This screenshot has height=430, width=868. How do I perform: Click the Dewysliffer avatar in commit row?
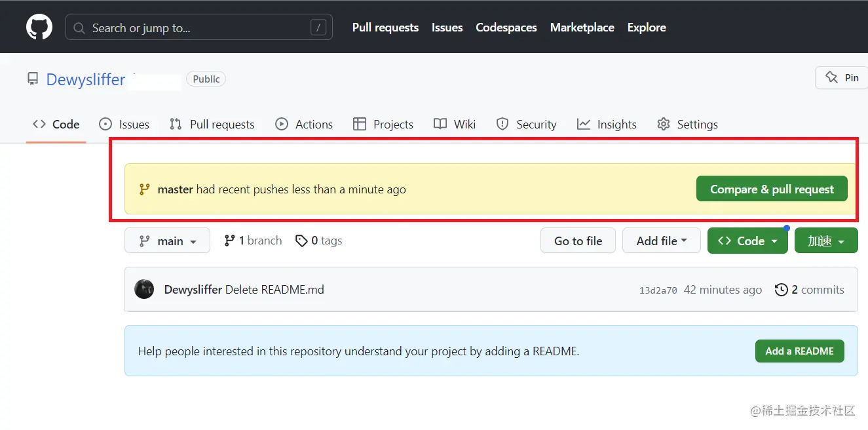click(x=144, y=290)
